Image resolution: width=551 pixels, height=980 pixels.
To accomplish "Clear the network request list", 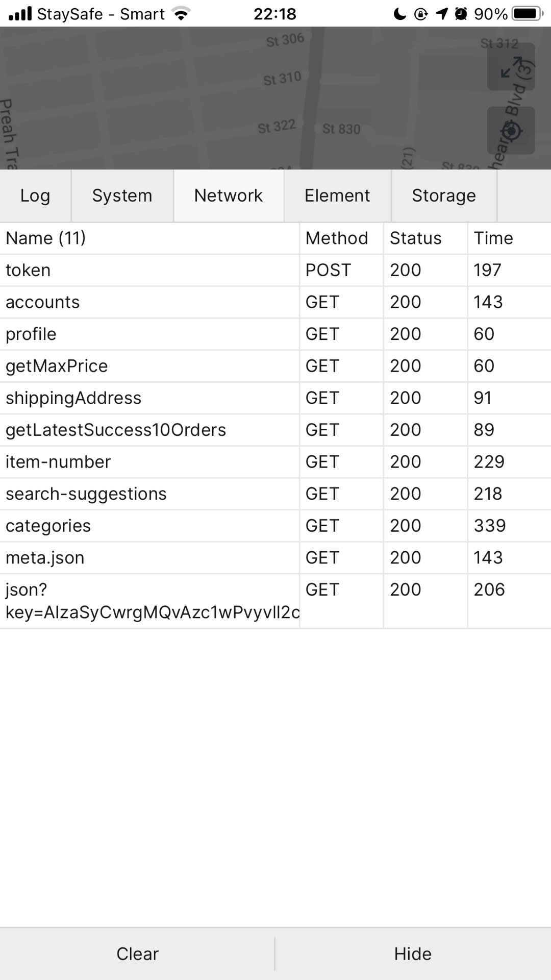I will click(137, 954).
